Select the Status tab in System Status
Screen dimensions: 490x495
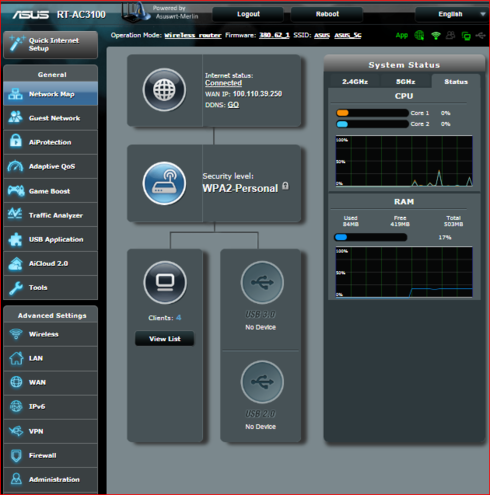[456, 82]
